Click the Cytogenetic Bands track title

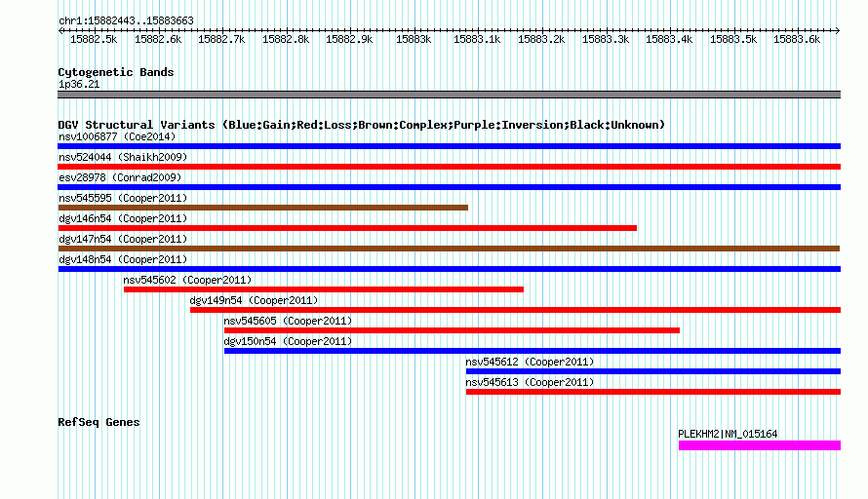pyautogui.click(x=116, y=72)
